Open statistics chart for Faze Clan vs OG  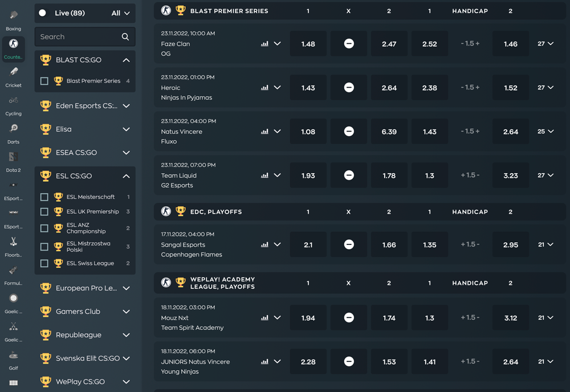click(x=264, y=43)
